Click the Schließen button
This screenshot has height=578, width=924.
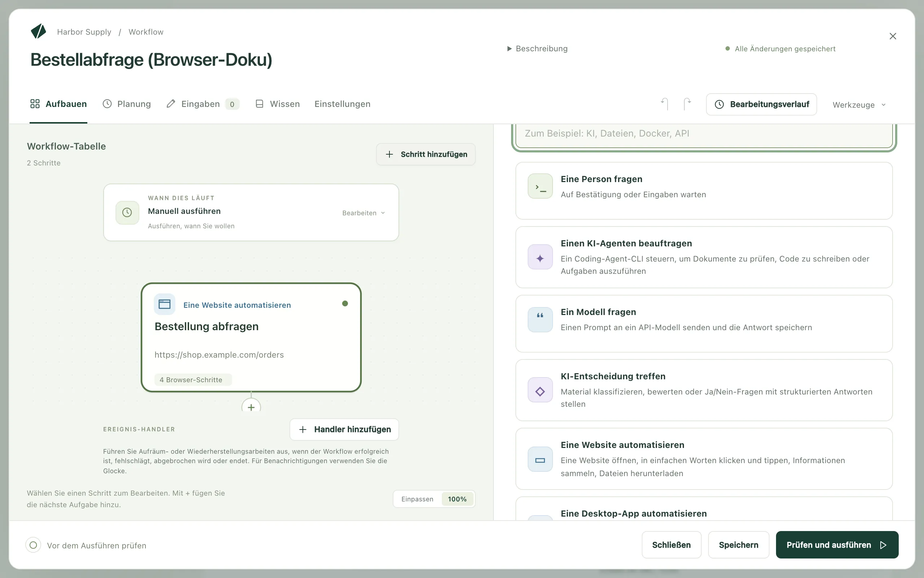click(671, 545)
